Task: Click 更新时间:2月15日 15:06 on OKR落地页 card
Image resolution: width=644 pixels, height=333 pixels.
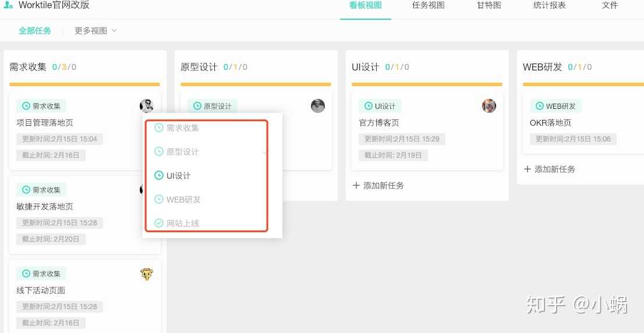Action: pyautogui.click(x=573, y=139)
